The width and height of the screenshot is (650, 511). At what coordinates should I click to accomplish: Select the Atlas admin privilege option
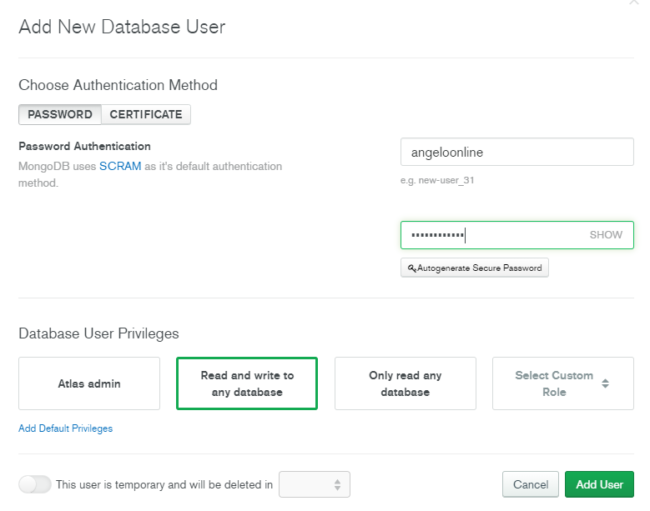(89, 383)
